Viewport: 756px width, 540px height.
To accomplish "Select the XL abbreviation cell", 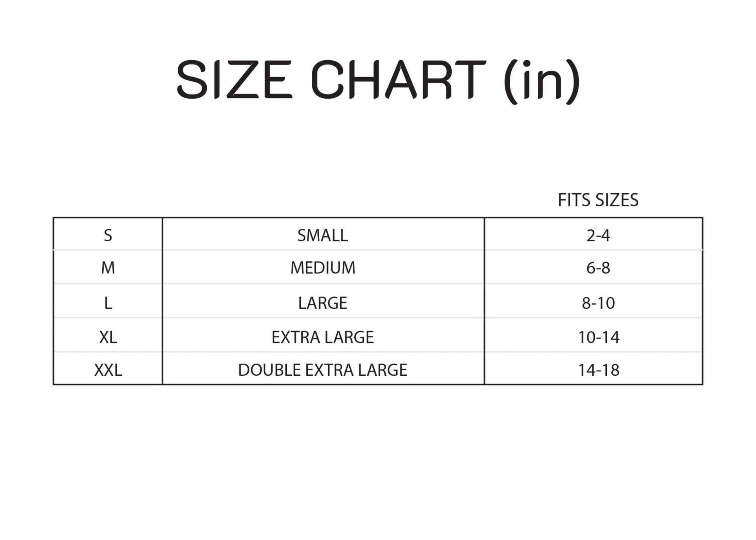I will [108, 337].
